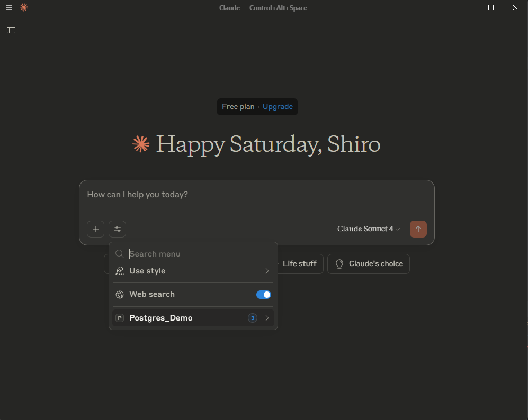Minimize the Claude window
Image resolution: width=528 pixels, height=420 pixels.
point(467,7)
